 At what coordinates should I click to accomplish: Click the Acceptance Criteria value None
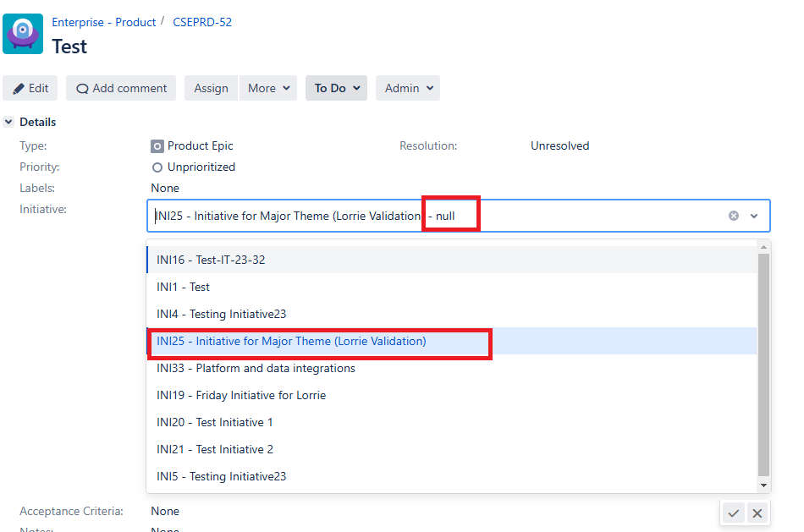click(x=165, y=511)
